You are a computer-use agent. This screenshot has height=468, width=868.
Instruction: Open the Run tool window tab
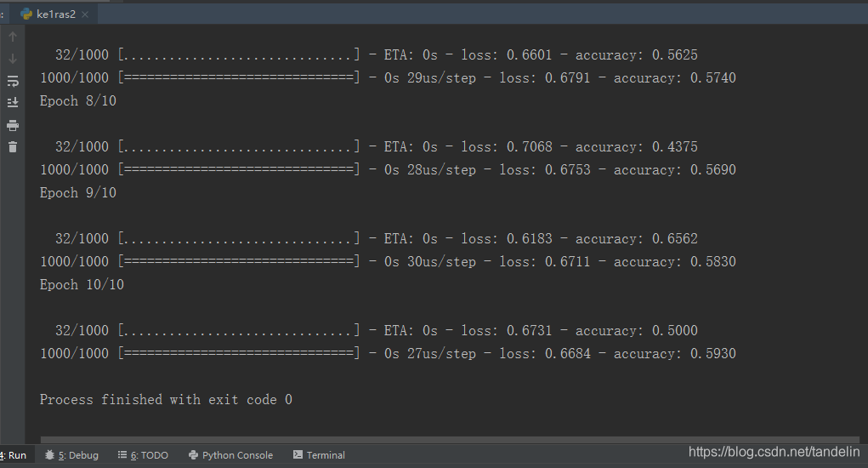[14, 455]
